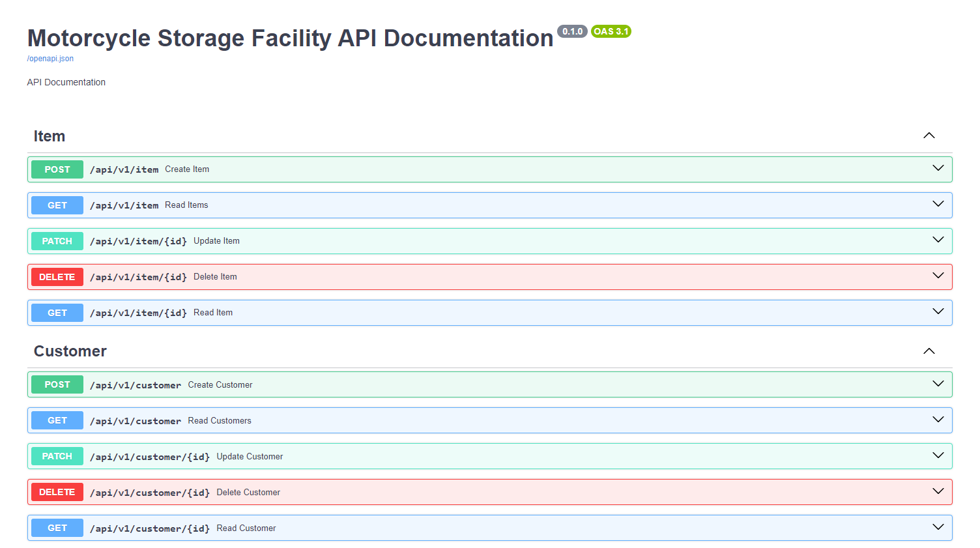Click the path /api/v1/item/{id} beside Delete Item
980x548 pixels.
(139, 277)
